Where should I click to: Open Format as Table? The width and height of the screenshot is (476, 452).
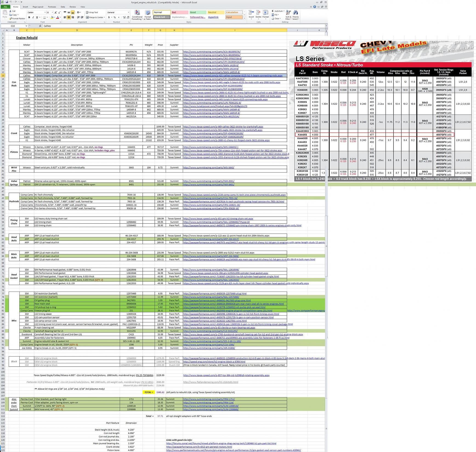[x=148, y=15]
